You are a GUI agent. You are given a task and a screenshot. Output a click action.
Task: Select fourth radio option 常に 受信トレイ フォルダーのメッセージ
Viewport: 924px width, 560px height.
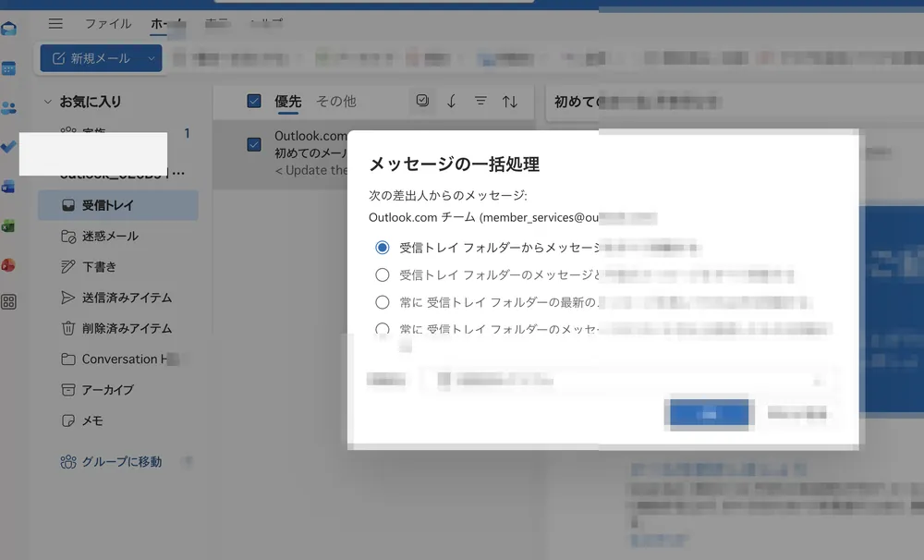point(383,329)
